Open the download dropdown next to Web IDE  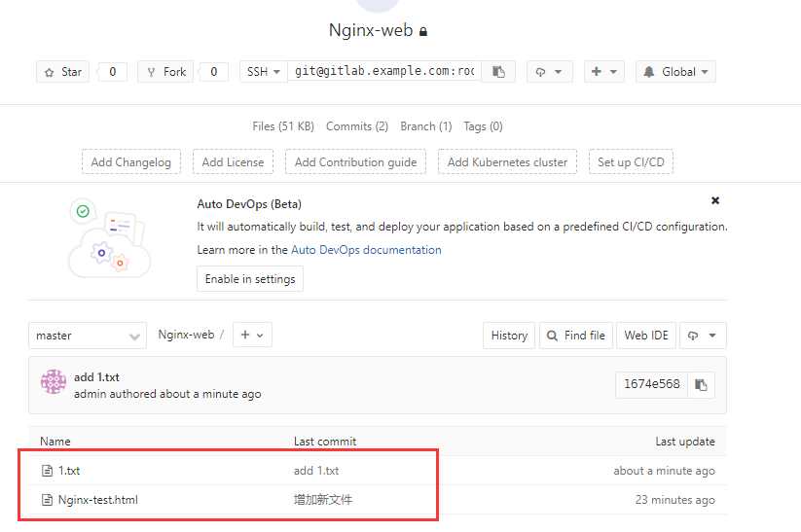703,336
